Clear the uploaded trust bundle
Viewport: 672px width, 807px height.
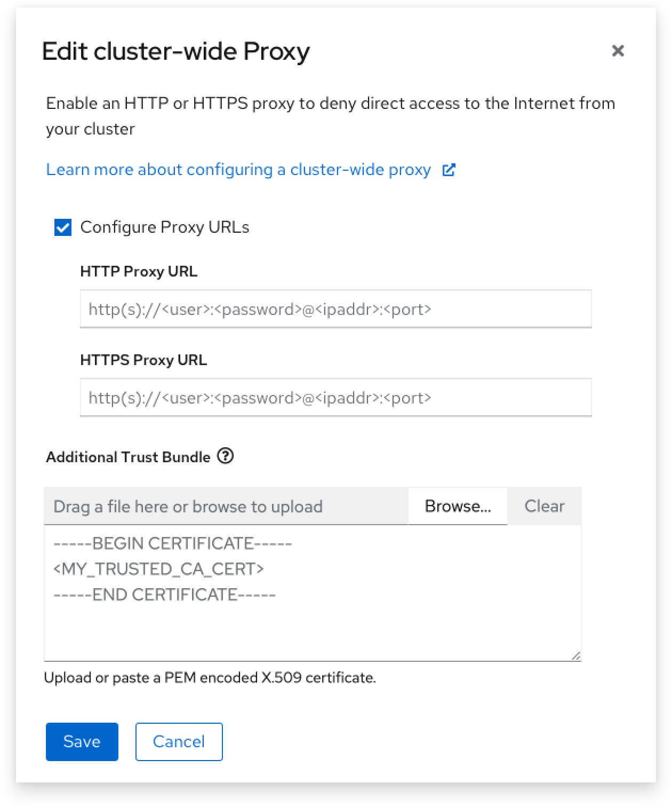point(544,506)
